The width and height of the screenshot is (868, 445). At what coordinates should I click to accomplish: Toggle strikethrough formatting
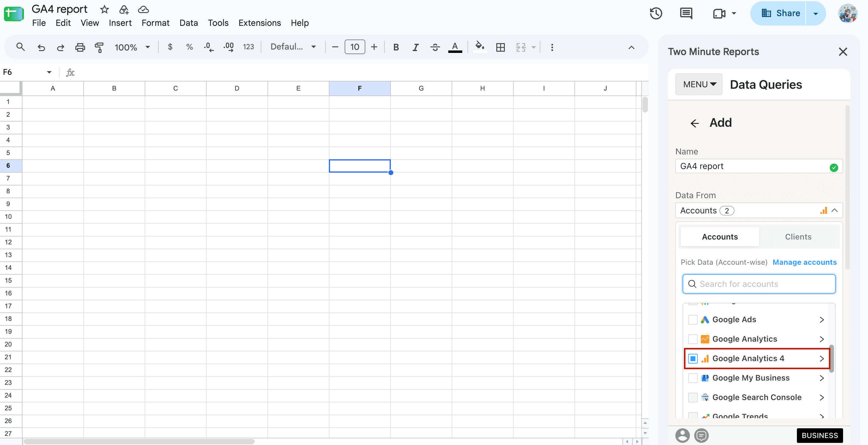click(435, 47)
